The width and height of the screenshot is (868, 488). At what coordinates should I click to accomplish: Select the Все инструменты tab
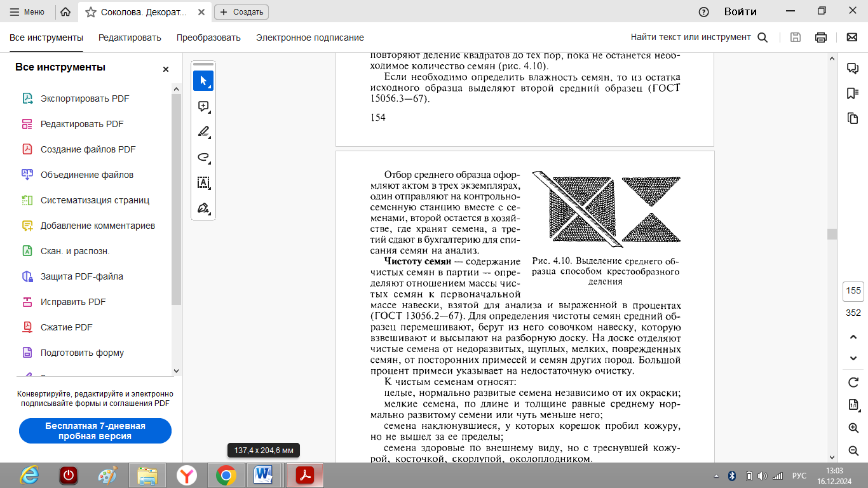click(x=46, y=37)
